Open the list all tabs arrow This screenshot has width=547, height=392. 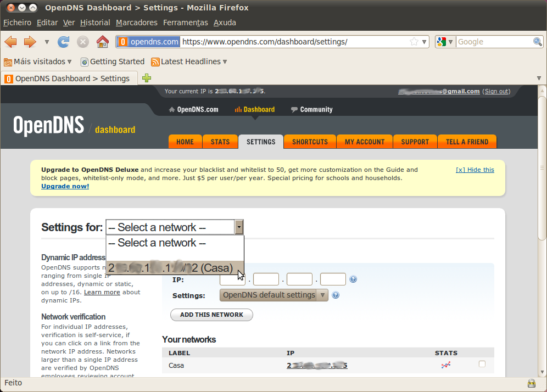tap(539, 79)
